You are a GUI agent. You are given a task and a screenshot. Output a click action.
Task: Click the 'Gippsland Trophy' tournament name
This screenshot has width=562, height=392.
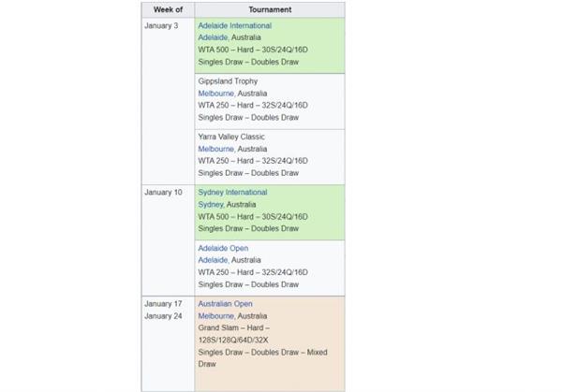pos(228,81)
